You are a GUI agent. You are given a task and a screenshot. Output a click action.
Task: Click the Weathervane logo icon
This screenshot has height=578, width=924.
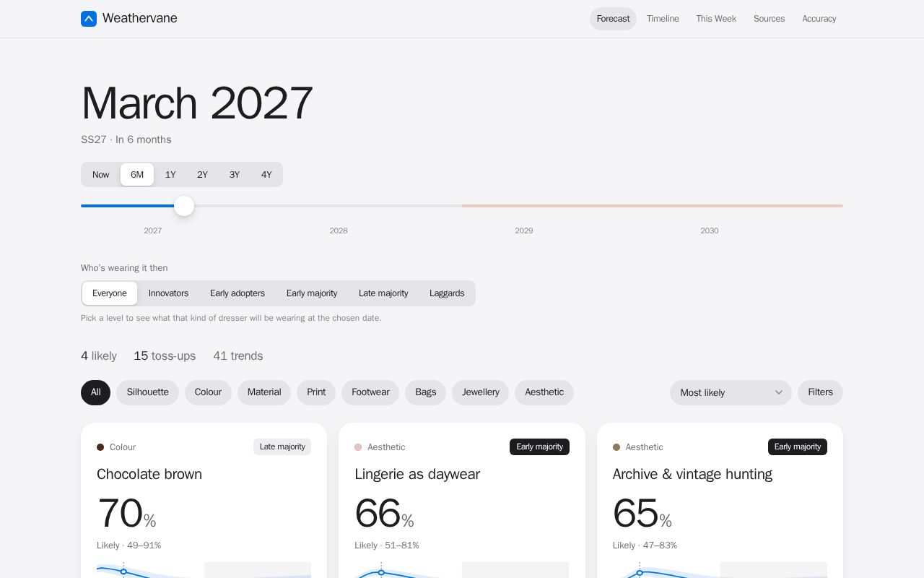point(89,19)
